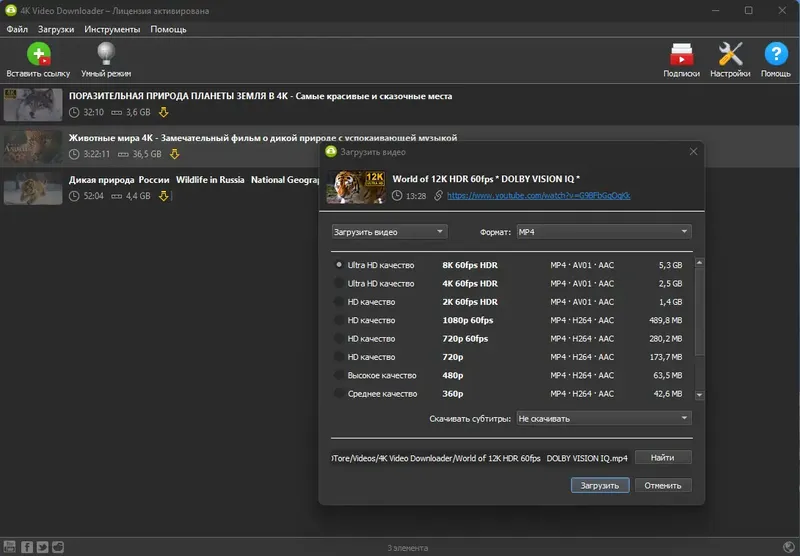Click globe icon in status bar corner
Screen dimensions: 800x556
click(x=789, y=547)
